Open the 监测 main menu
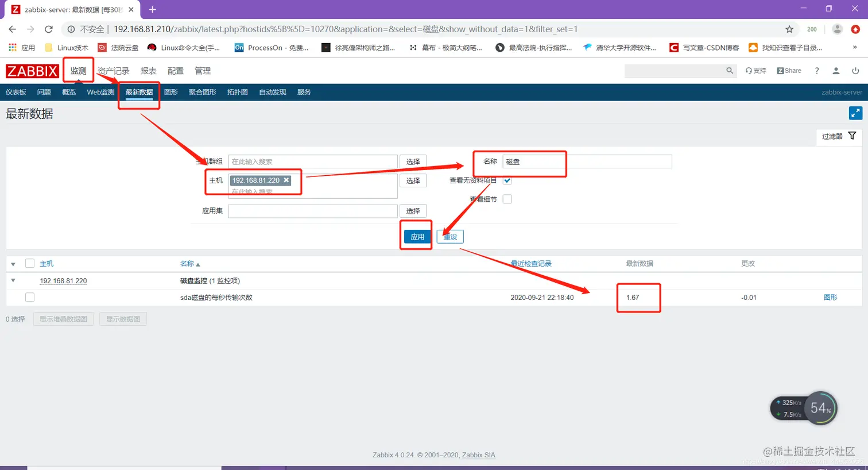Screen dimensions: 868x470 pyautogui.click(x=78, y=71)
